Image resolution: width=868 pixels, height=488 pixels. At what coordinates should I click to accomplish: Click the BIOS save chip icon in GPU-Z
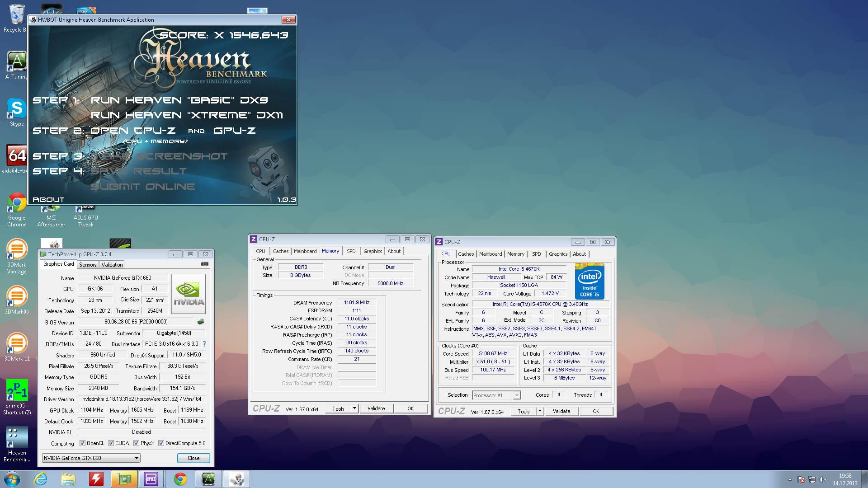point(201,322)
